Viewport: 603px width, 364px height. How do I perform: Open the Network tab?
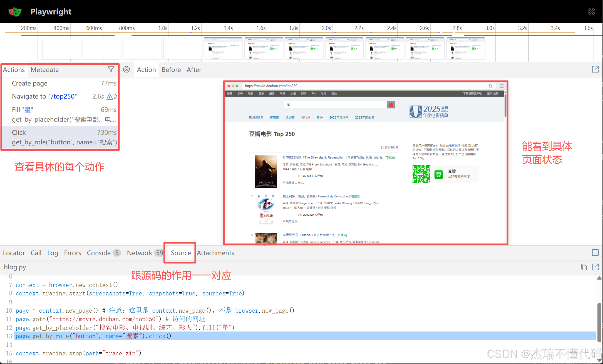pos(139,253)
